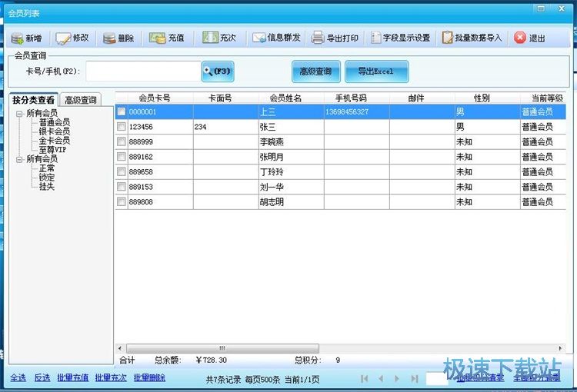
Task: Tick the checkbox for card 123456
Action: (x=122, y=127)
